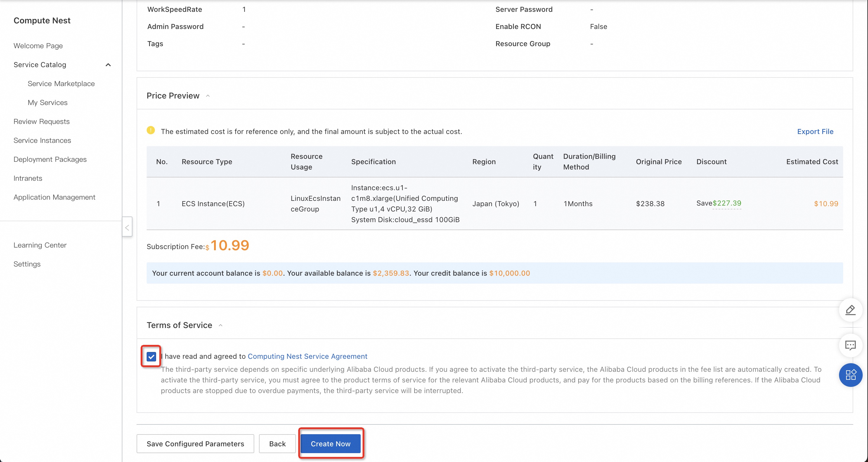868x462 pixels.
Task: Click the Save $227.39 discount amount
Action: pyautogui.click(x=726, y=203)
